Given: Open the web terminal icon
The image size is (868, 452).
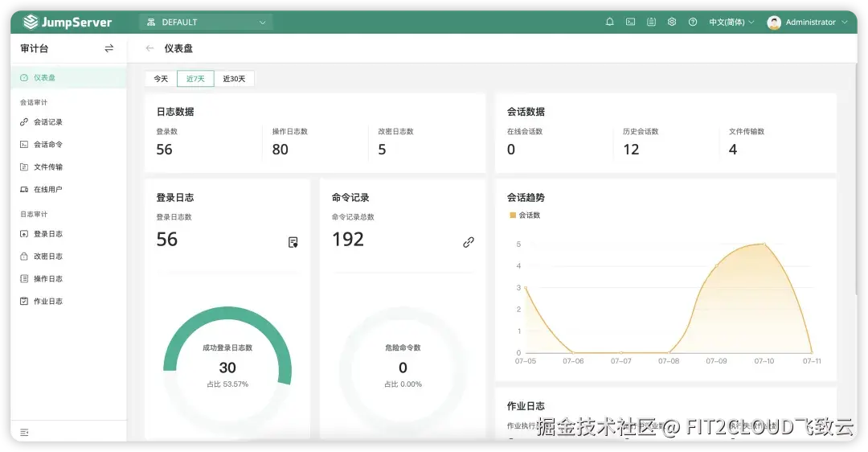Looking at the screenshot, I should pos(630,23).
